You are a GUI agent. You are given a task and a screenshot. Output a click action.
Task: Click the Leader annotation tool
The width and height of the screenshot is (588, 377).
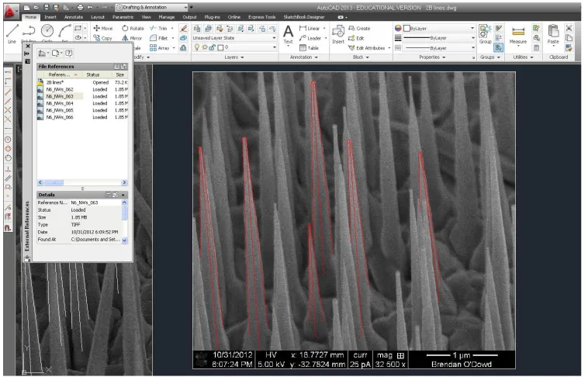tap(310, 38)
